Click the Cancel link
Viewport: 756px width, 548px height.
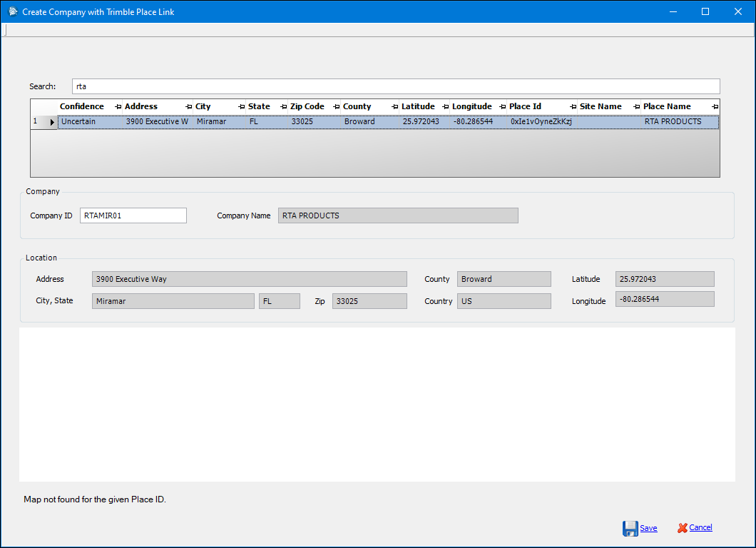(x=700, y=528)
